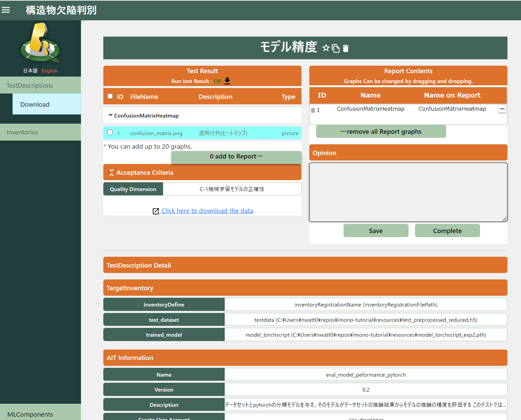The width and height of the screenshot is (521, 420).
Task: Open TestDescriptions in the sidebar
Action: [x=30, y=85]
